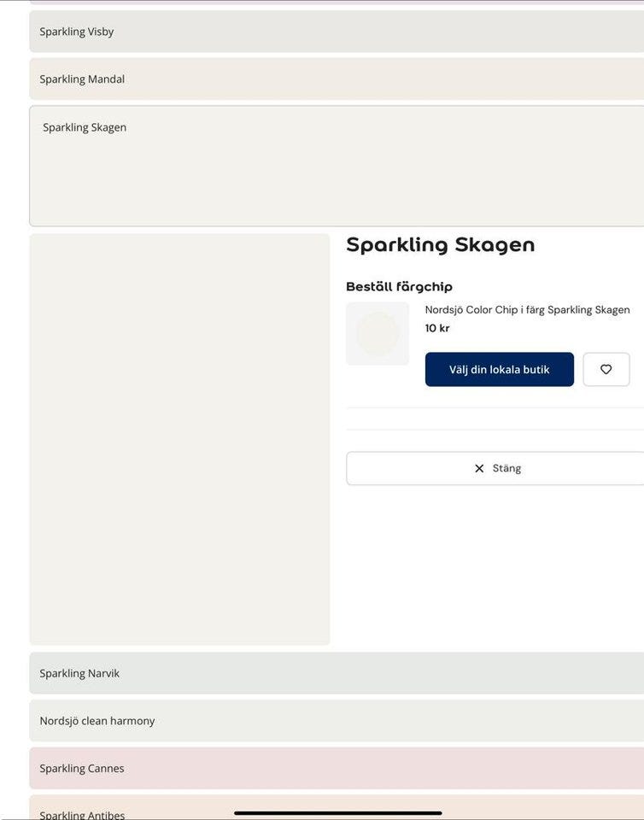644x820 pixels.
Task: Click the Välj din lokala butik button
Action: click(x=499, y=369)
